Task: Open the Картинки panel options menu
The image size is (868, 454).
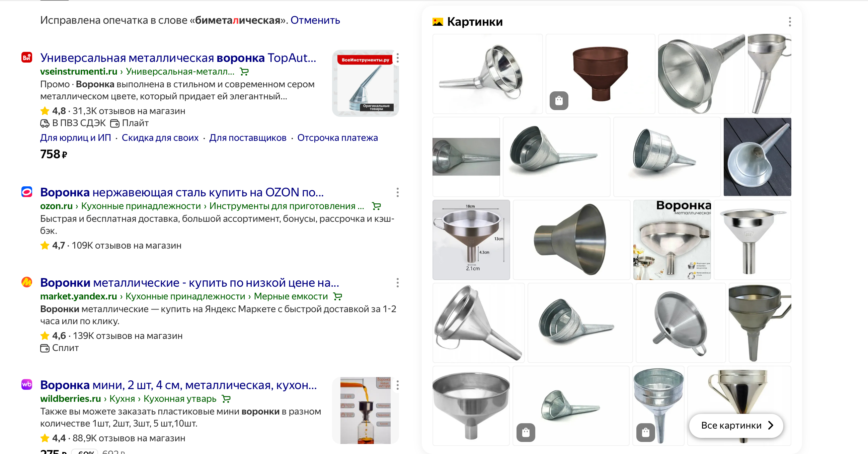Action: tap(790, 22)
